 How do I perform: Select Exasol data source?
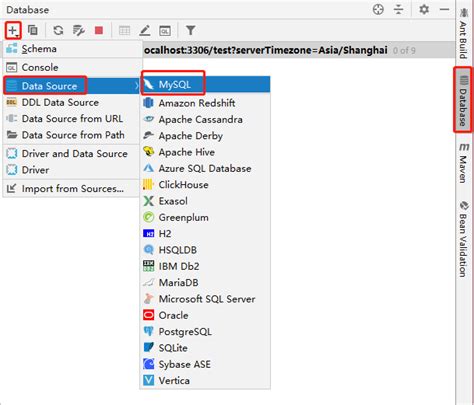pos(205,201)
